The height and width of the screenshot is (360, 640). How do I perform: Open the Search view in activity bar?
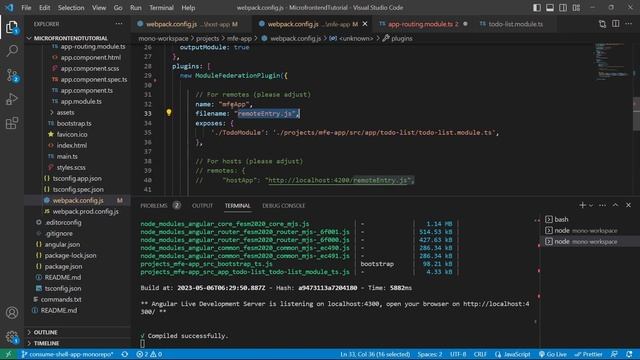click(x=12, y=51)
